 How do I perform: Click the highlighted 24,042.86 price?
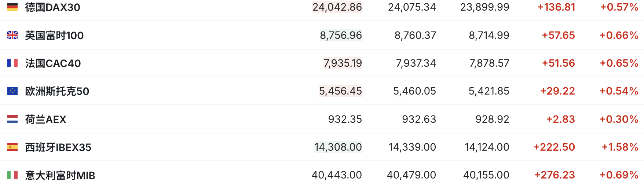pos(337,7)
